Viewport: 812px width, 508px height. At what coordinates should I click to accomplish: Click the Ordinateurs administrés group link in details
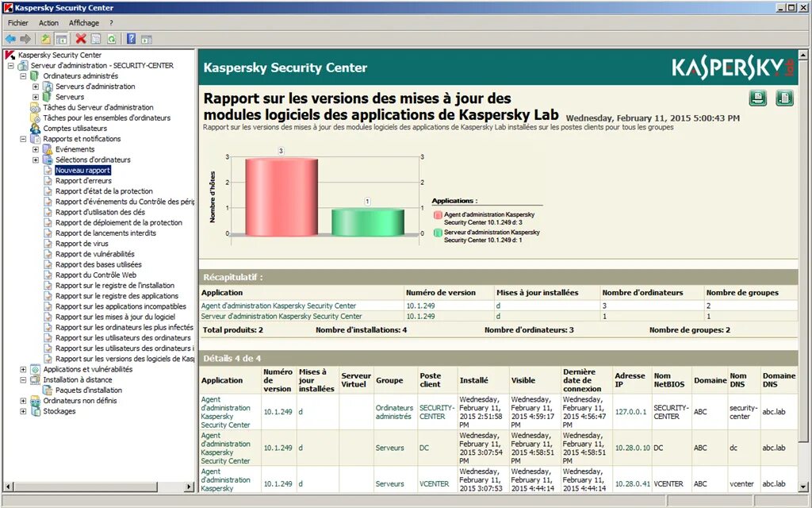tap(394, 412)
